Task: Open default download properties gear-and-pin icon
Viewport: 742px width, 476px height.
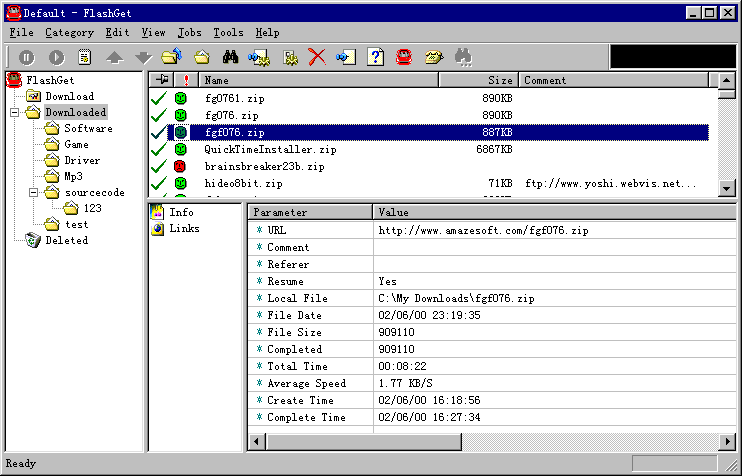Action: click(x=259, y=58)
